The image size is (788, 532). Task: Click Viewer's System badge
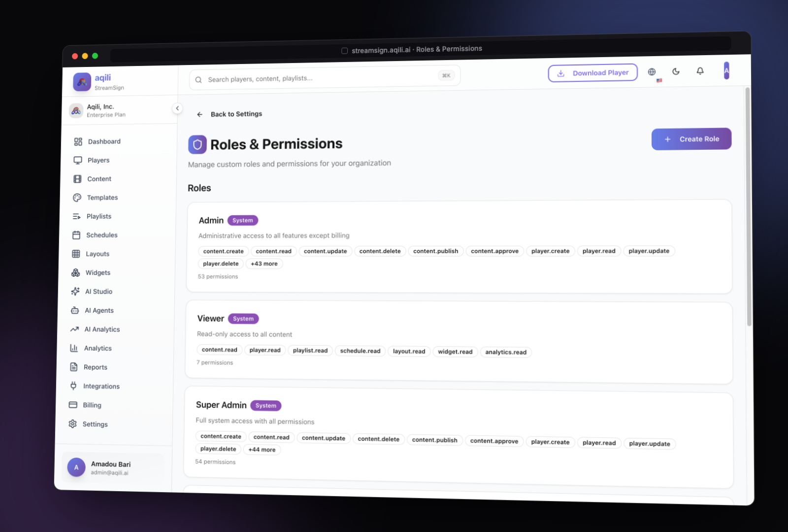[x=243, y=319]
